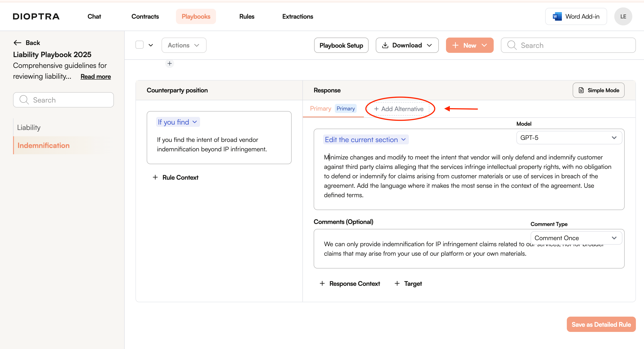
Task: Click the DIOPTRA logo
Action: [36, 16]
